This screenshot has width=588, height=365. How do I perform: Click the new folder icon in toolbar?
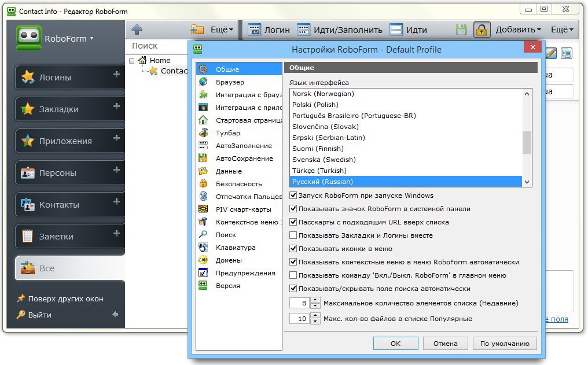click(197, 30)
